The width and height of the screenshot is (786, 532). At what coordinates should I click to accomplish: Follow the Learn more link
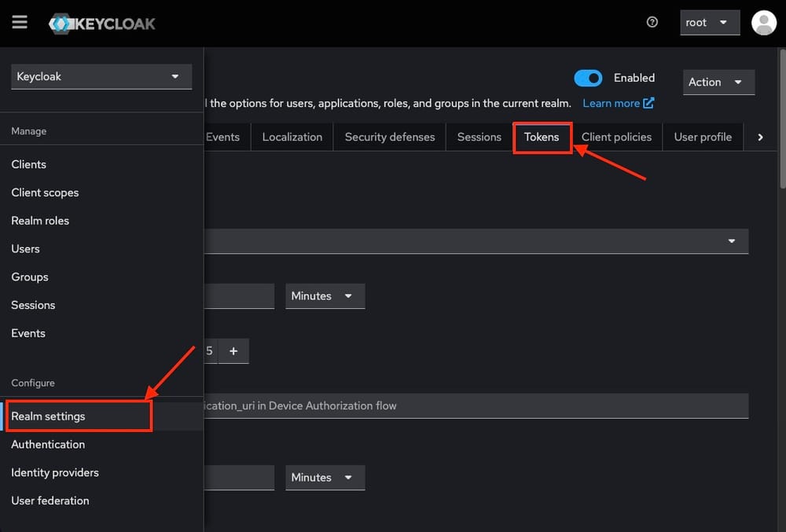pos(618,103)
